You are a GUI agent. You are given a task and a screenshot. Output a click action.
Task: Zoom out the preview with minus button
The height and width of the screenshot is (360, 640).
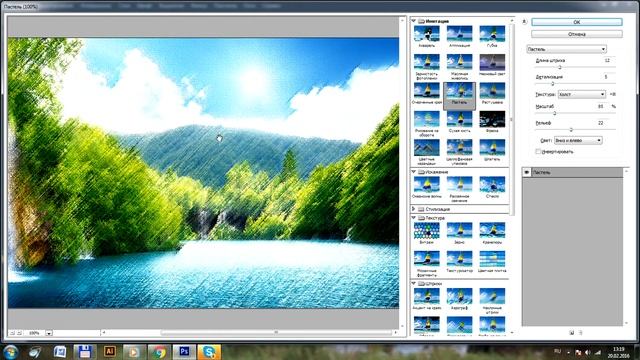[x=12, y=333]
